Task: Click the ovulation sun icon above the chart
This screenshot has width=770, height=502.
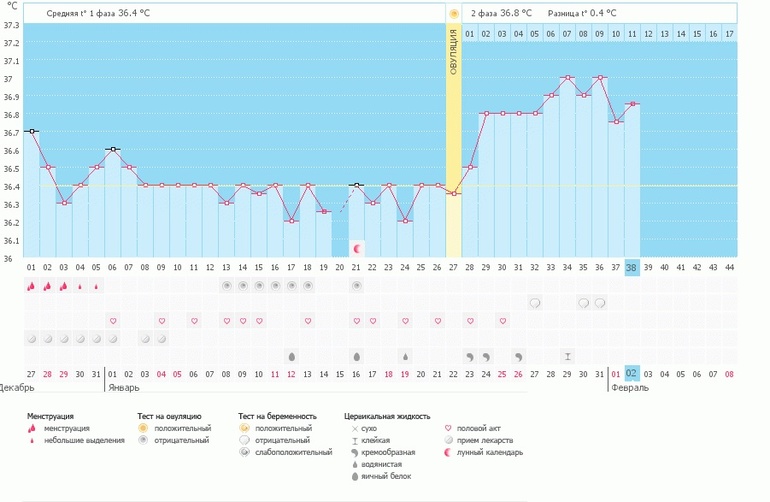Action: [453, 14]
